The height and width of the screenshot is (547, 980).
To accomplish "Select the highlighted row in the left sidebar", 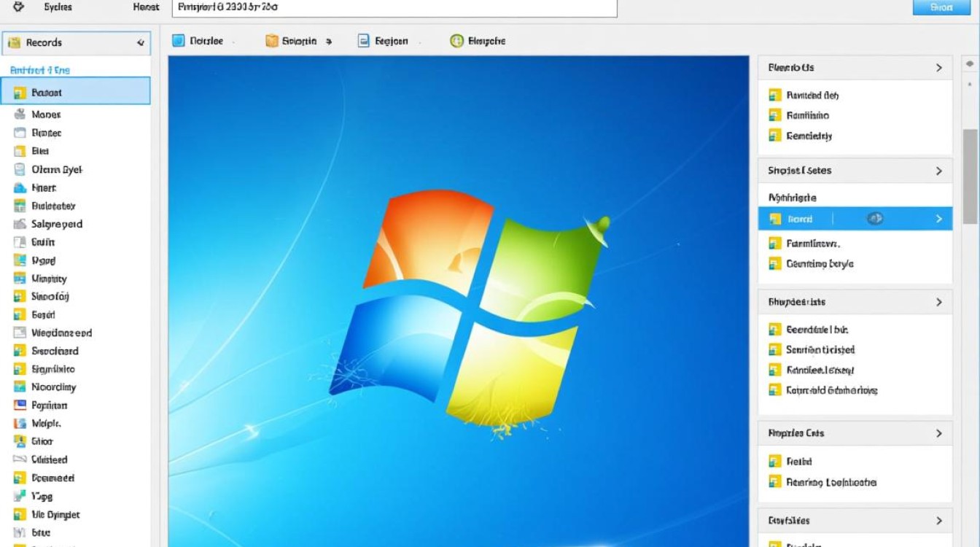I will coord(76,92).
